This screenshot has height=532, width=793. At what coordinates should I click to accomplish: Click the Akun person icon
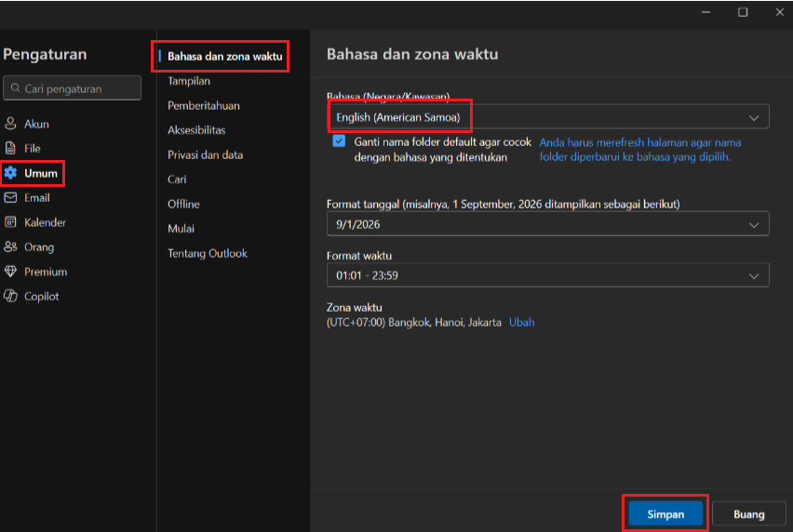(x=10, y=124)
